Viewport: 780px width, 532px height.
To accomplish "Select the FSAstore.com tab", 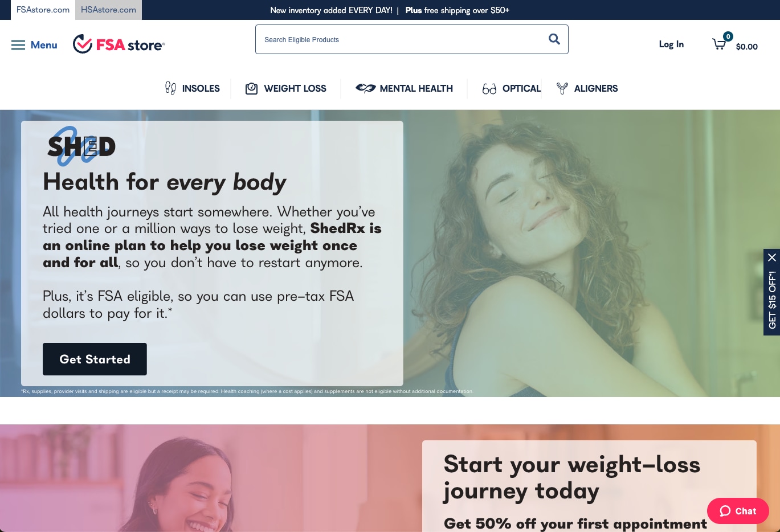I will pyautogui.click(x=43, y=10).
